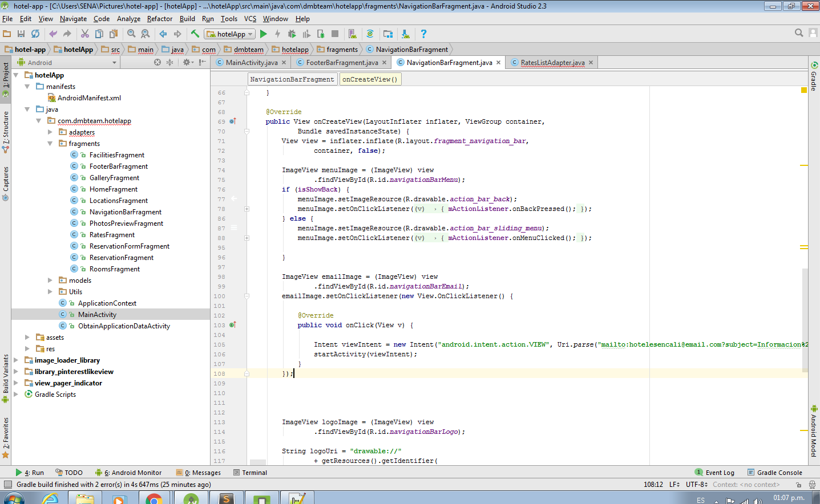The height and width of the screenshot is (504, 820).
Task: Collapse the fragments package
Action: click(x=50, y=144)
